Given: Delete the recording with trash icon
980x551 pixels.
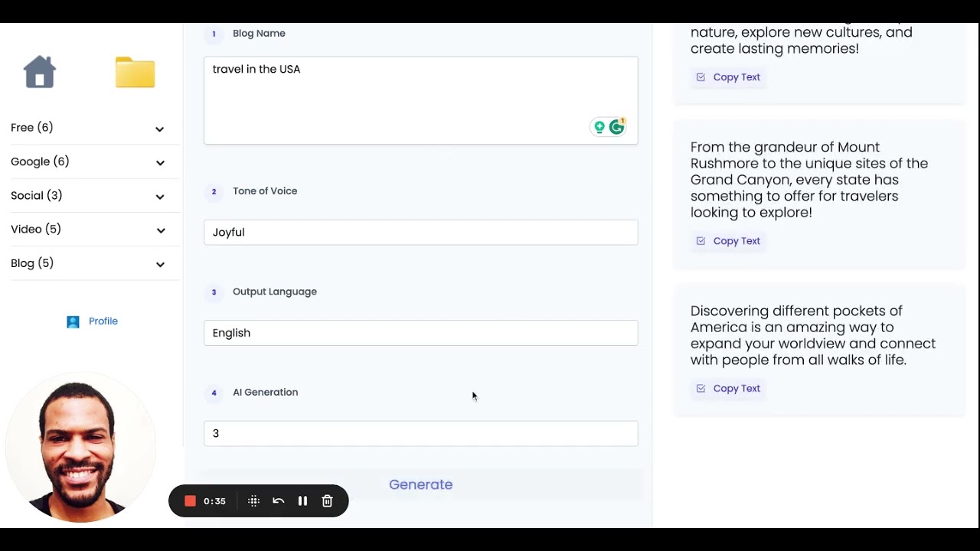Looking at the screenshot, I should pos(327,501).
